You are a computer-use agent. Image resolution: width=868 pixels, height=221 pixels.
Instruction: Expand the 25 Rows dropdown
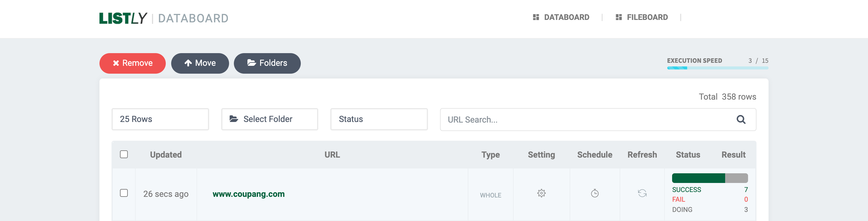(160, 119)
